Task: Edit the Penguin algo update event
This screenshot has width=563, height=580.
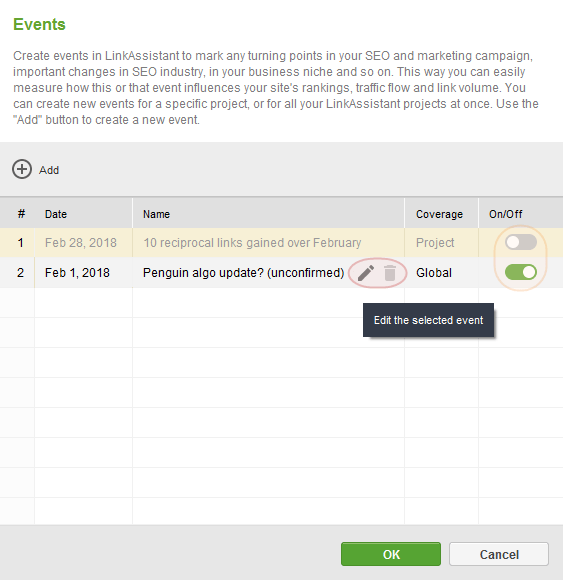Action: coord(365,273)
